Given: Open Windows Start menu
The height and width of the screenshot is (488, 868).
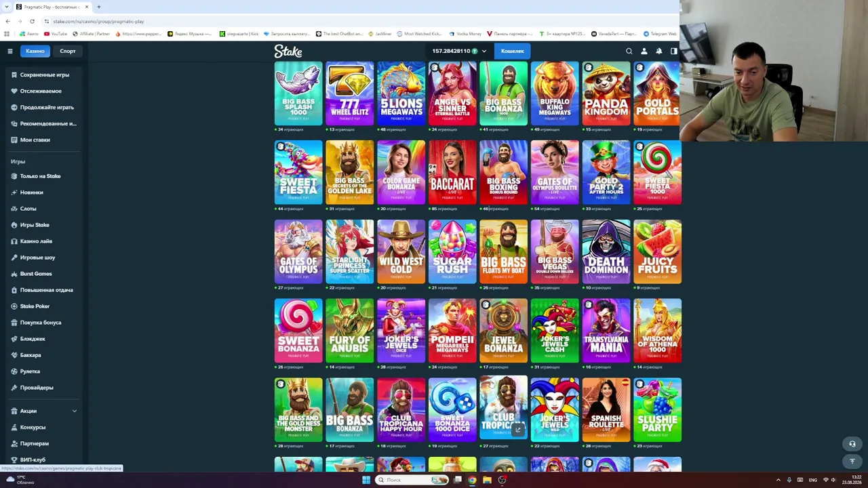Looking at the screenshot, I should click(366, 480).
